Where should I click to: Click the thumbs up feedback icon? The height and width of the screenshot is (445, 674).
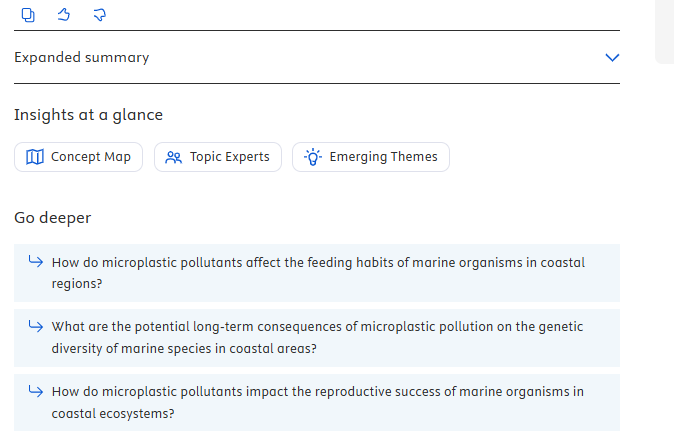click(x=64, y=14)
